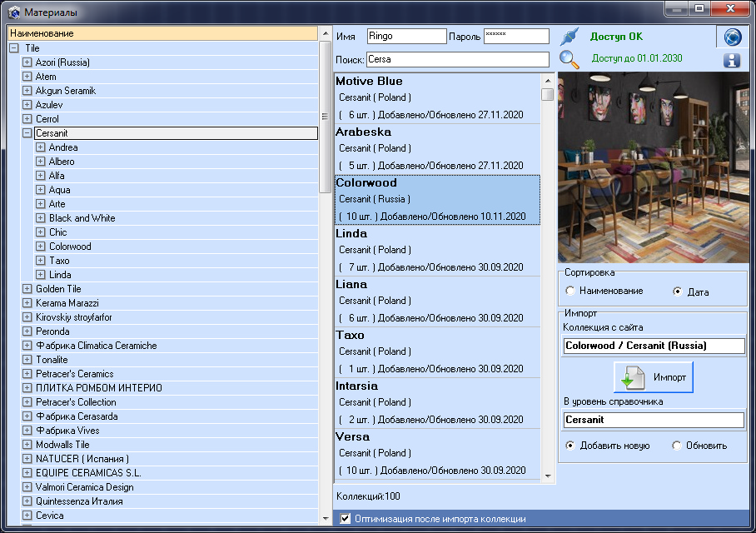Screen dimensions: 756x533
Task: Click the collection list scroll-up arrow
Action: point(548,81)
